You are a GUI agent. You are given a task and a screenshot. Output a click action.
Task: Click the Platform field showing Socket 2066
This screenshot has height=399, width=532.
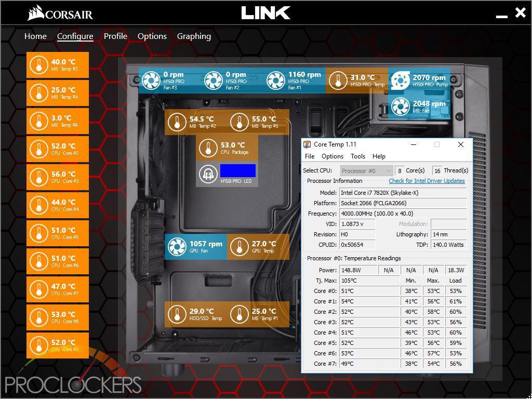[x=403, y=203]
